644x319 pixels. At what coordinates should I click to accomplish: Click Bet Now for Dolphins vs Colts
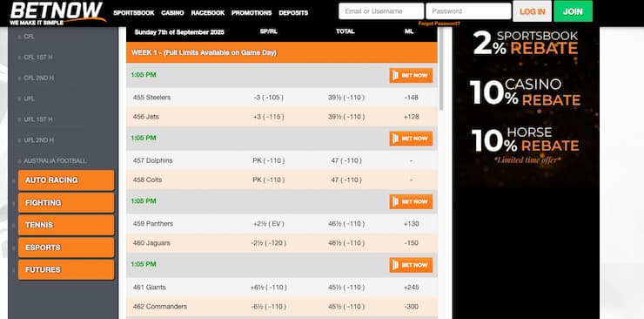coord(411,139)
